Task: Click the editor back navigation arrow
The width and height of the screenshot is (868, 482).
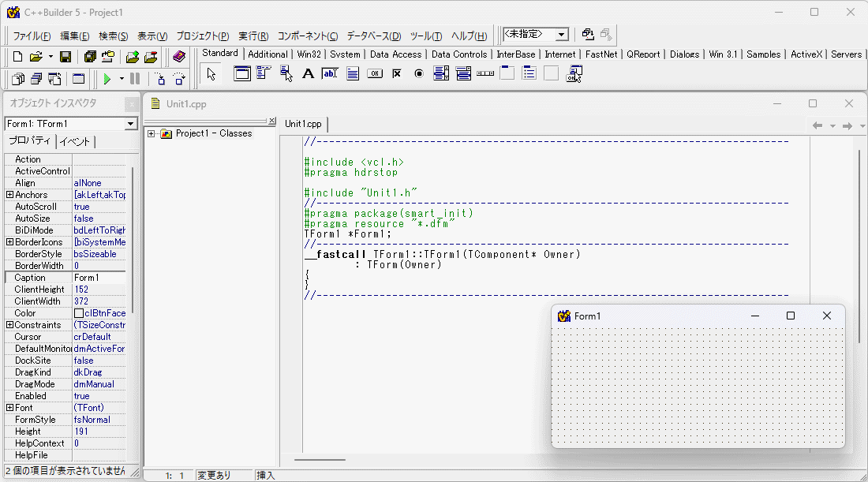Action: tap(817, 125)
